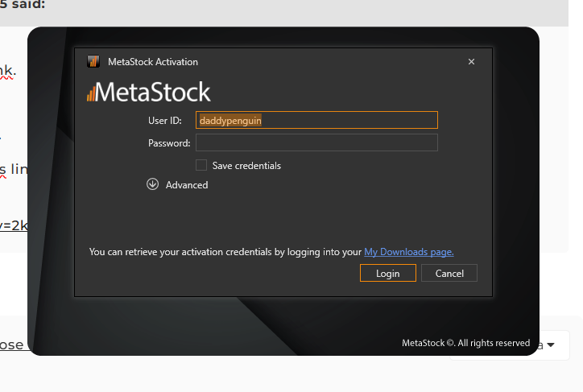Expand the Advanced section via its label
Viewport: 583px width, 392px height.
click(x=187, y=185)
